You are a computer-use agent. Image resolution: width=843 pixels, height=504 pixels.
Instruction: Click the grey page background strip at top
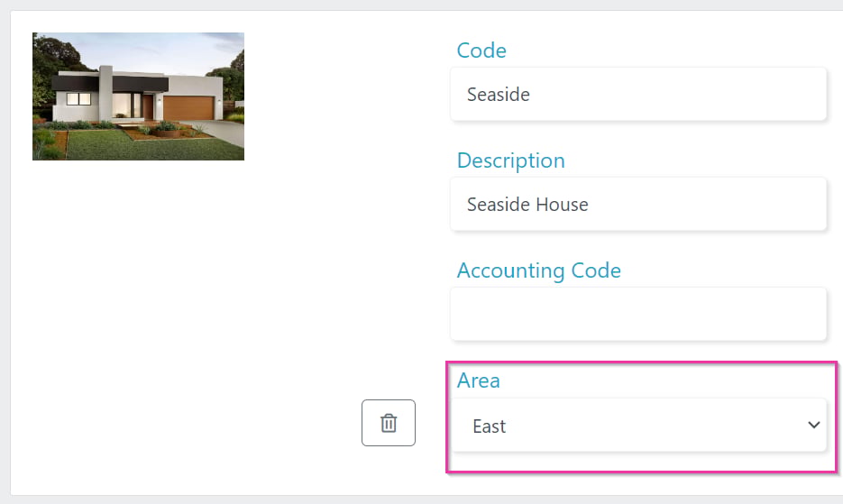pos(422,5)
